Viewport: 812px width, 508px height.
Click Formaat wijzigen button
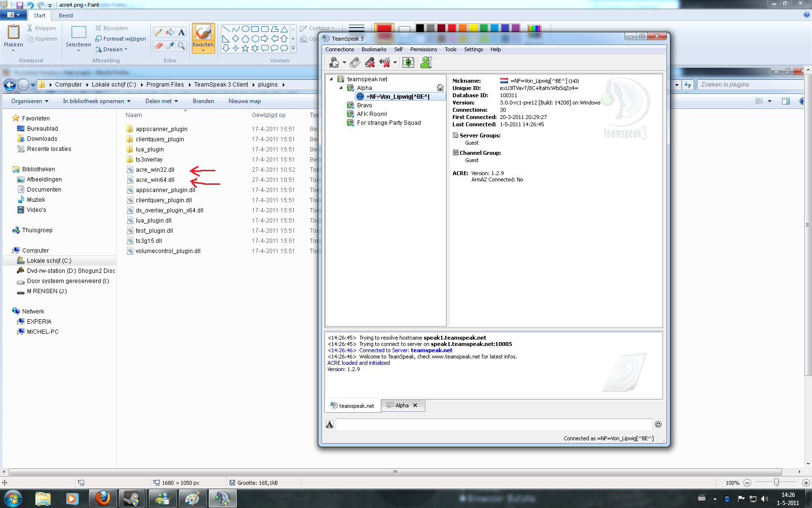coord(120,39)
